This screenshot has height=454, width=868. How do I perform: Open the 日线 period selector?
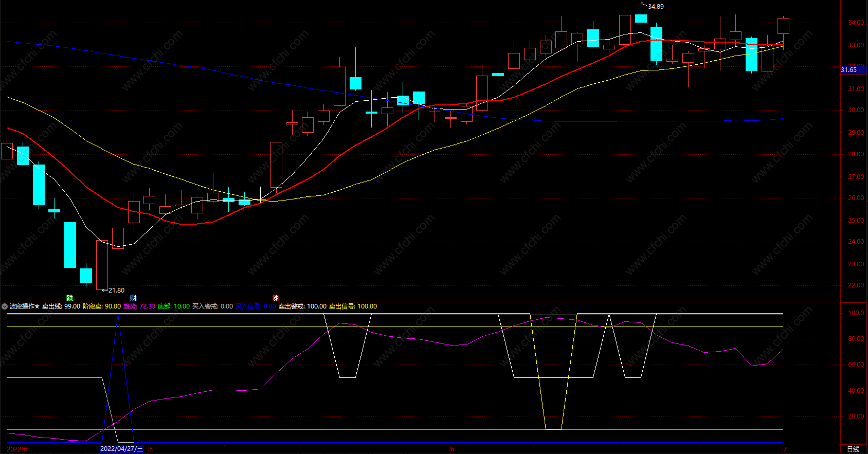(853, 449)
